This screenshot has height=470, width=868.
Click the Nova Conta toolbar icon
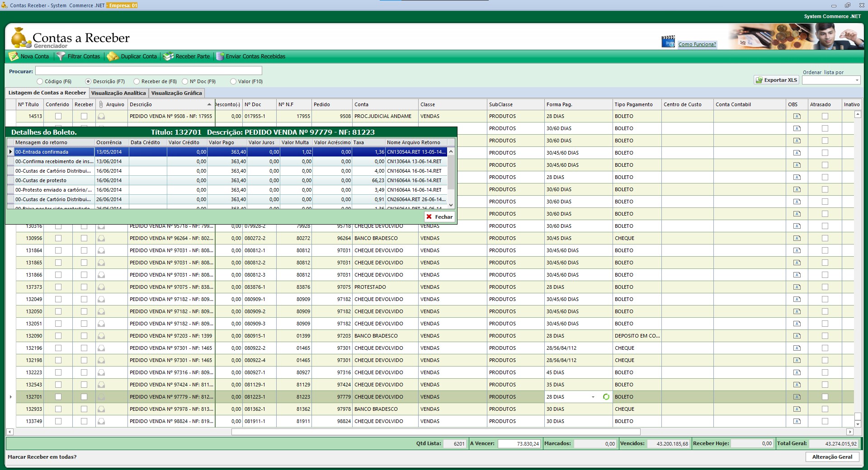pyautogui.click(x=14, y=56)
